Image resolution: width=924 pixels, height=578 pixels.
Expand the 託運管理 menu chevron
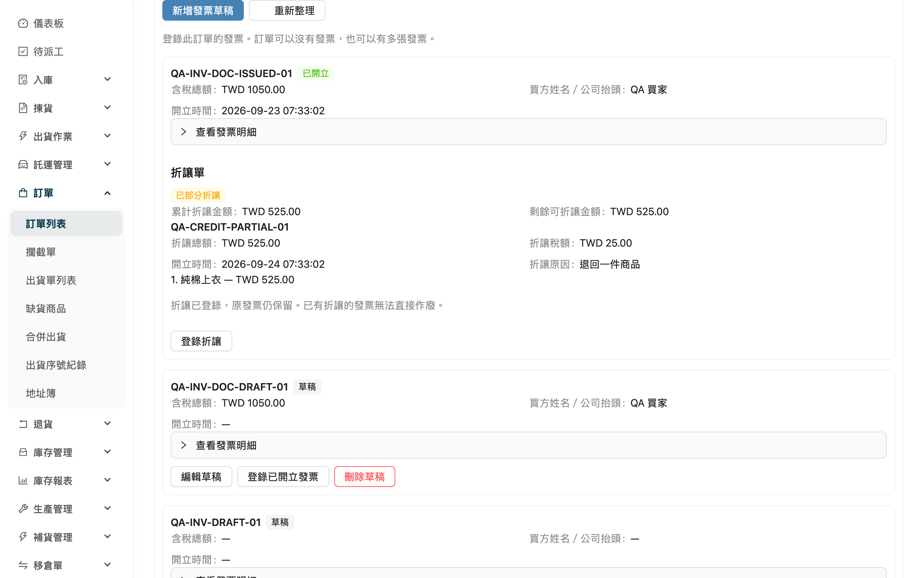point(107,164)
